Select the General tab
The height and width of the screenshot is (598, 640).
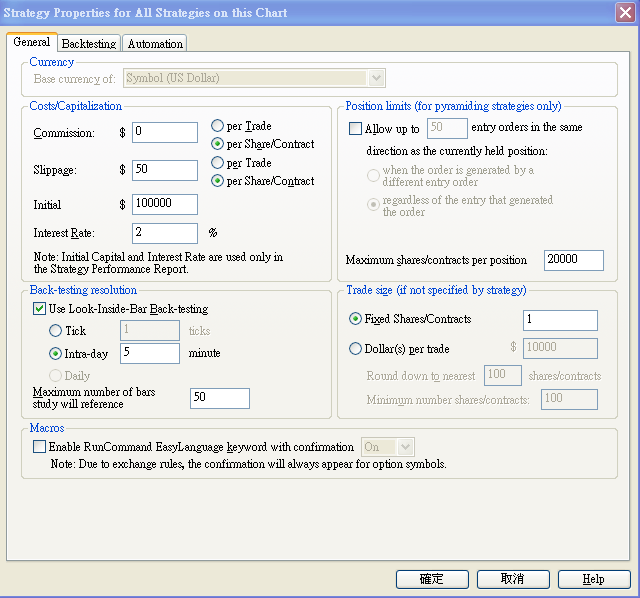(31, 42)
